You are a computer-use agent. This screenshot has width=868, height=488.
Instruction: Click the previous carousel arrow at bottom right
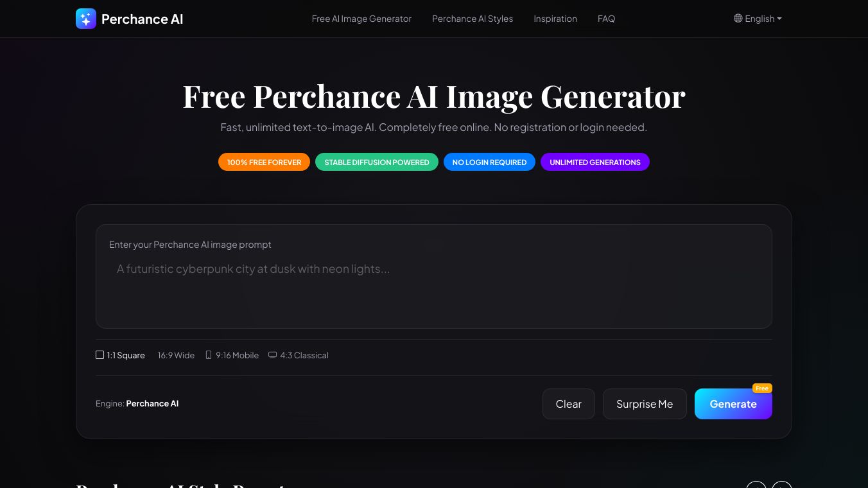756,486
